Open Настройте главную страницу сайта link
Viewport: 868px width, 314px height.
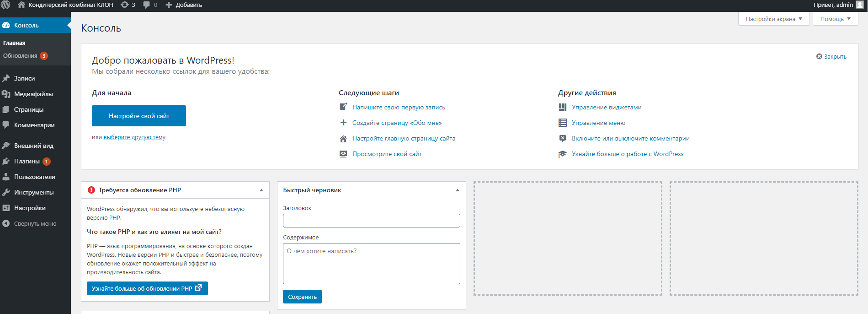[x=404, y=138]
